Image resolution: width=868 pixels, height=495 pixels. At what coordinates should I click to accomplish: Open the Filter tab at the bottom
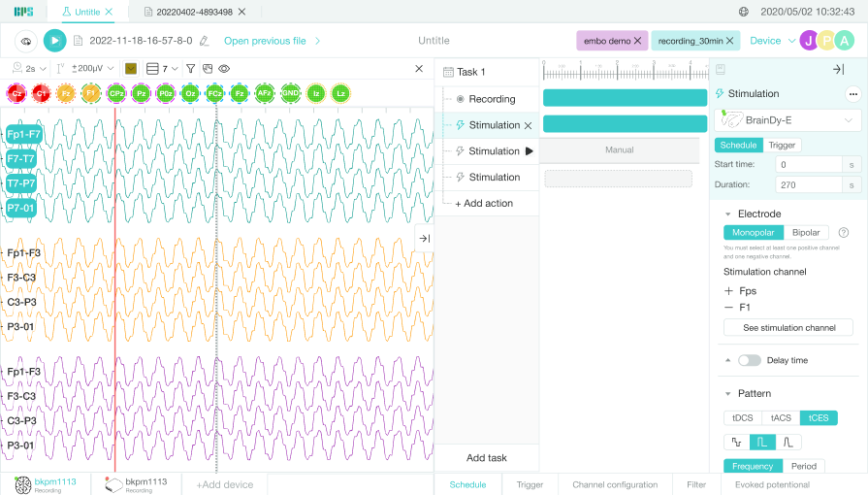click(x=695, y=484)
